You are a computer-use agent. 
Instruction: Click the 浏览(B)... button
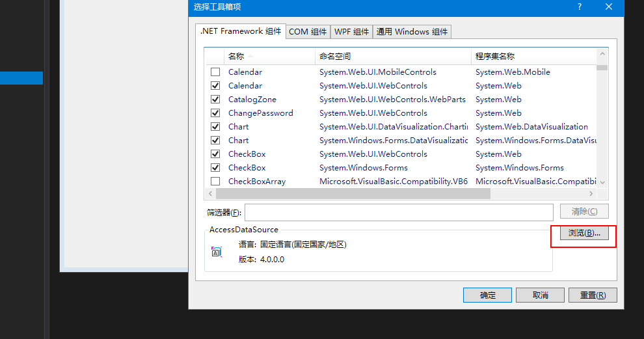coord(584,233)
